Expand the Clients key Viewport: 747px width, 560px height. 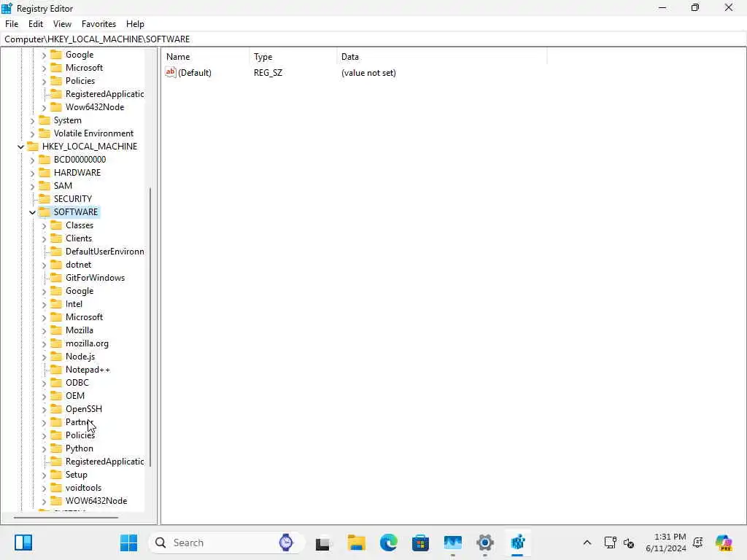click(x=44, y=238)
